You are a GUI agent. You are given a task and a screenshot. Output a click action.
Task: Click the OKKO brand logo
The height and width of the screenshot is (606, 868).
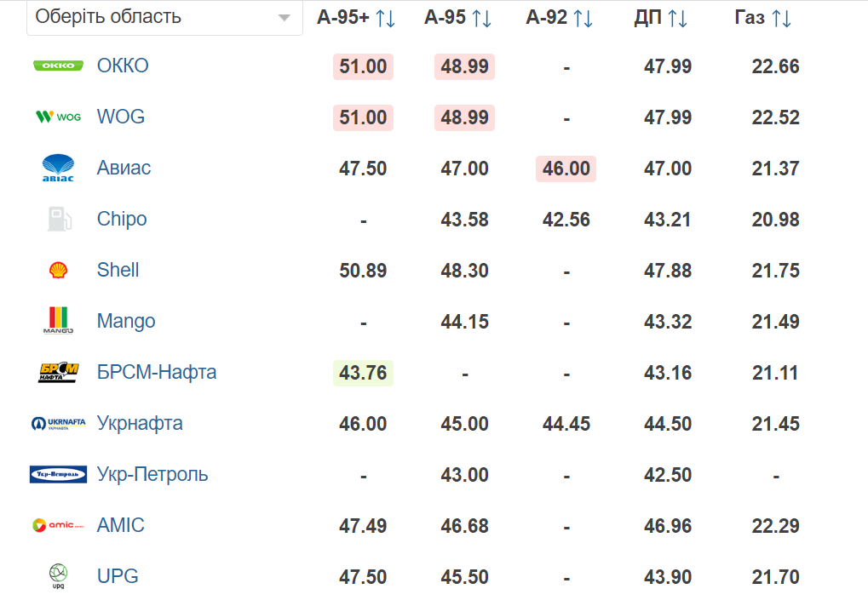(58, 66)
